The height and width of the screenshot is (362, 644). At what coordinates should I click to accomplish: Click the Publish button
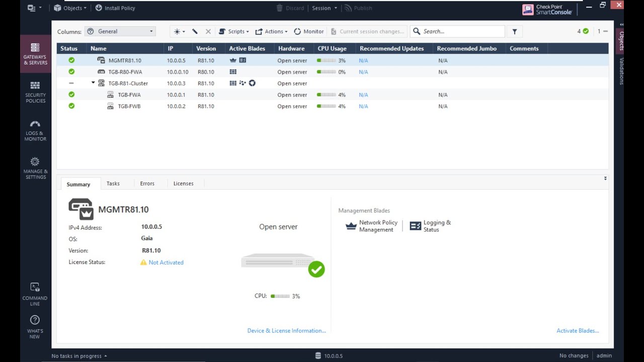coord(358,8)
